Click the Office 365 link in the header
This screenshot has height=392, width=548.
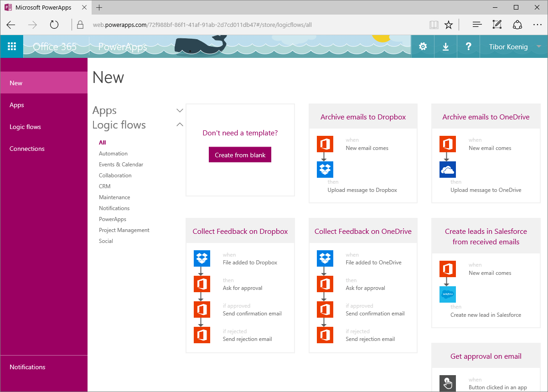55,46
